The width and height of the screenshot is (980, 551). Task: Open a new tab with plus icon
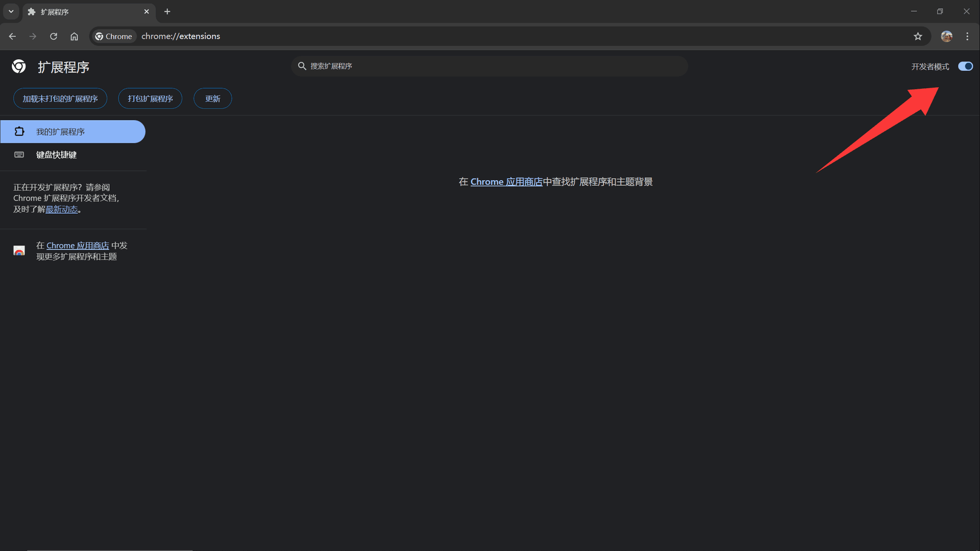point(167,11)
